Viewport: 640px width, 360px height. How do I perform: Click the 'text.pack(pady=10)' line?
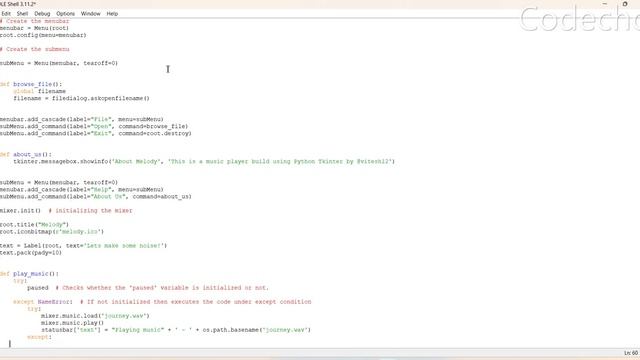coord(31,253)
